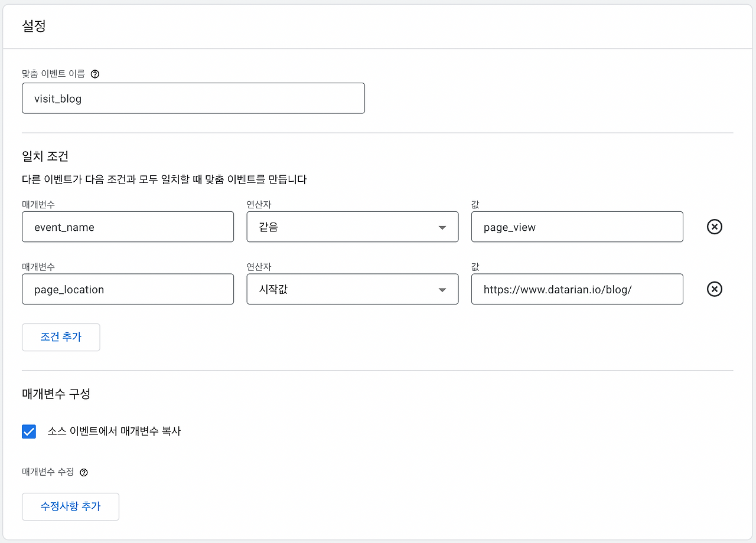Remove the page_location matching condition

714,289
